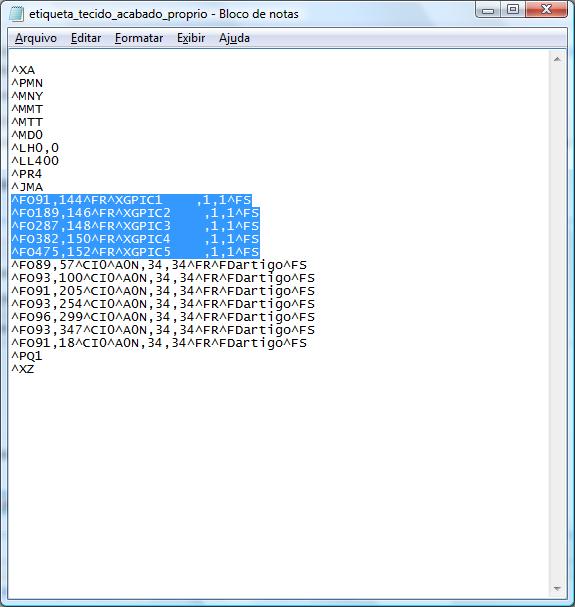The image size is (575, 607).
Task: Click the scrollbar up arrow
Action: (557, 59)
